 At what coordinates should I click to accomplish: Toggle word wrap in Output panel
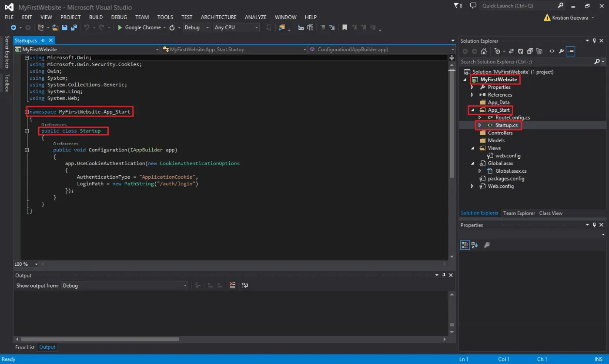tap(245, 286)
